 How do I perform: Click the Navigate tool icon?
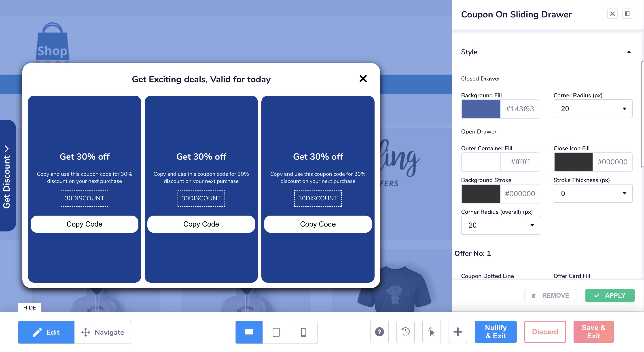tap(85, 332)
